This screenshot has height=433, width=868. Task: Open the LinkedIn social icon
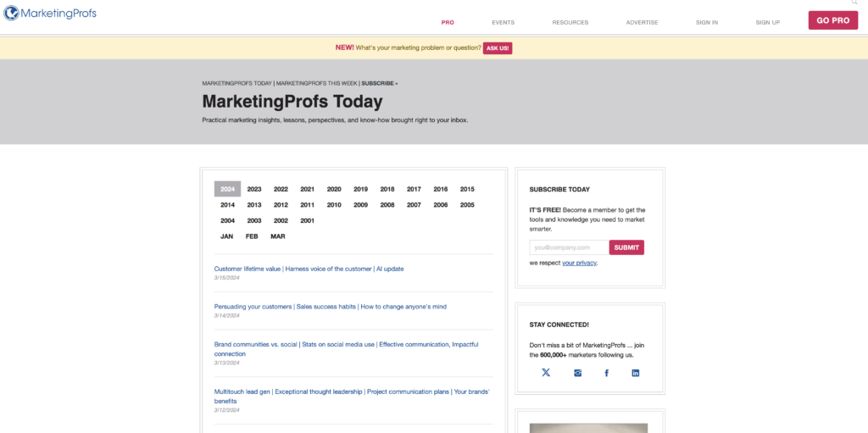tap(636, 373)
